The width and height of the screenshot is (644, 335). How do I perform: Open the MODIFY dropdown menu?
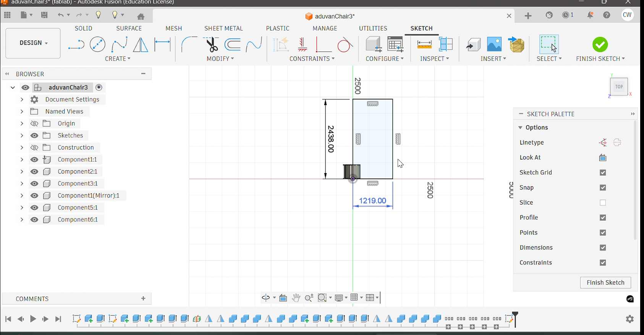(x=220, y=59)
